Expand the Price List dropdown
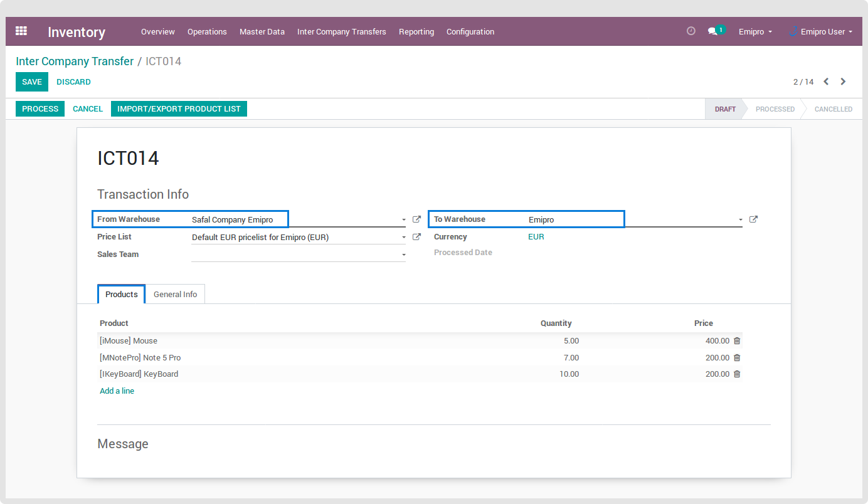Image resolution: width=868 pixels, height=504 pixels. (403, 238)
